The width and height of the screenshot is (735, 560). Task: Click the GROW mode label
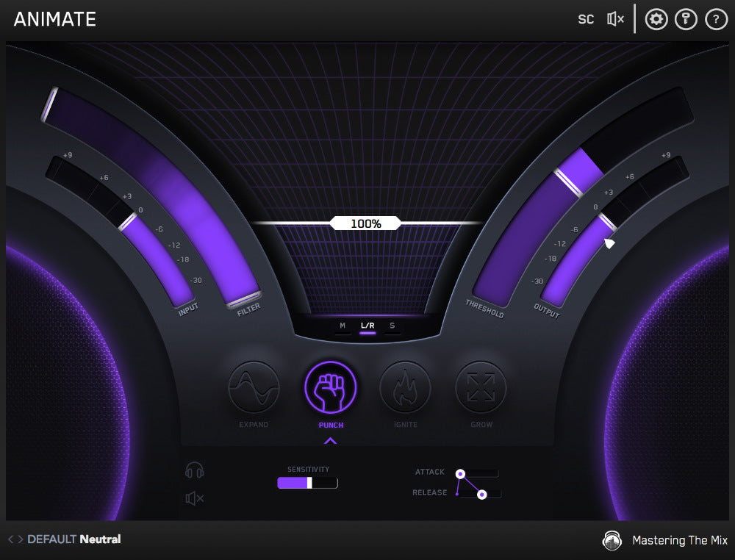481,425
